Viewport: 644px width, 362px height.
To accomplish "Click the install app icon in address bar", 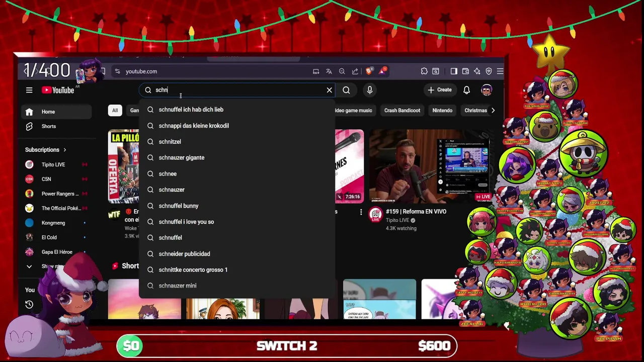I will pos(316,71).
